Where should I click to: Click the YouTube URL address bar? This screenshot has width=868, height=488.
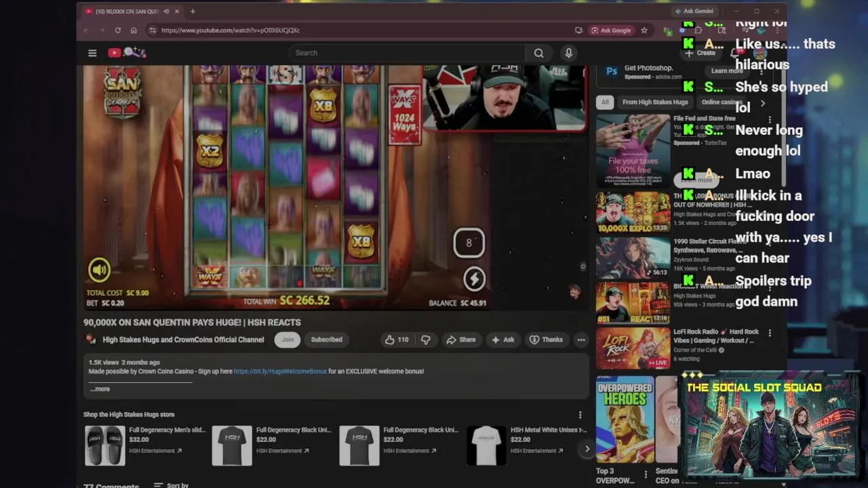359,30
